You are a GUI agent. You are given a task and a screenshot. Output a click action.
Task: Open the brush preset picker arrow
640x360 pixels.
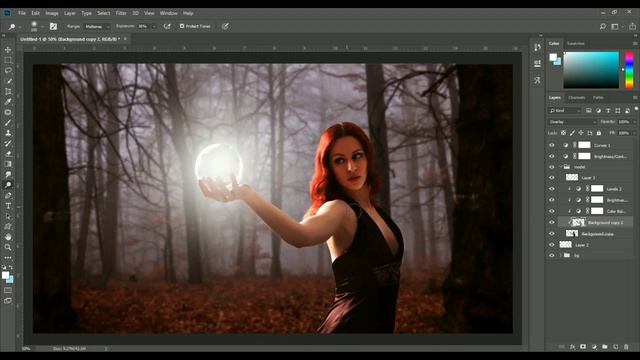point(42,27)
